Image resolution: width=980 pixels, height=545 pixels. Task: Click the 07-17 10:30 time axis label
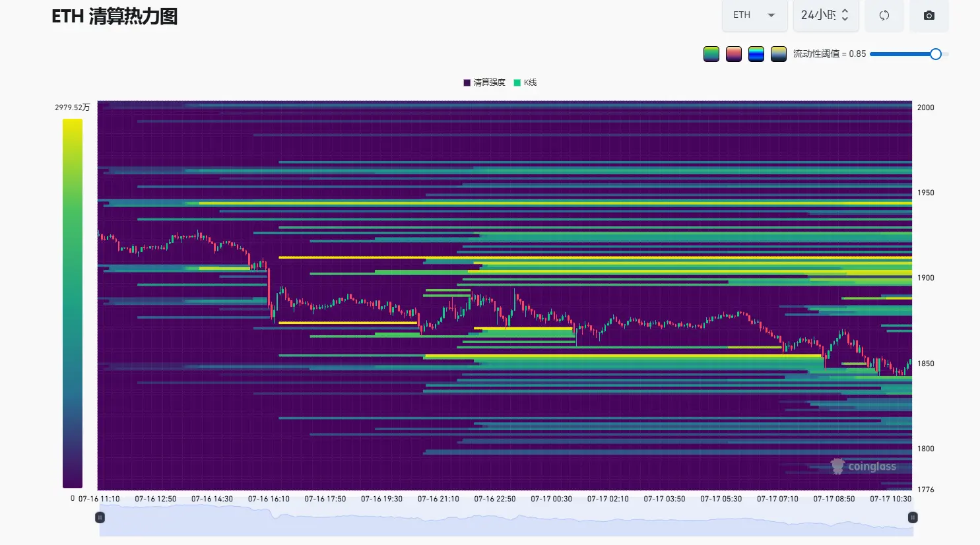coord(891,499)
